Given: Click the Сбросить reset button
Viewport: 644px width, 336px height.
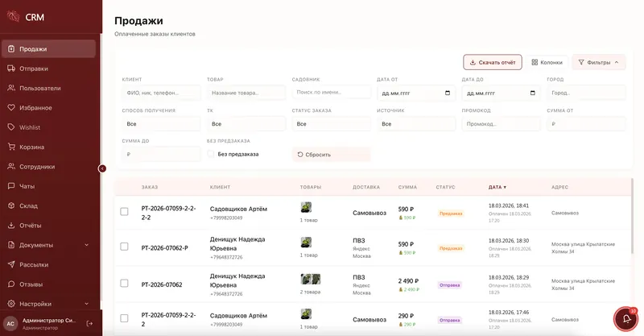Looking at the screenshot, I should click(331, 155).
